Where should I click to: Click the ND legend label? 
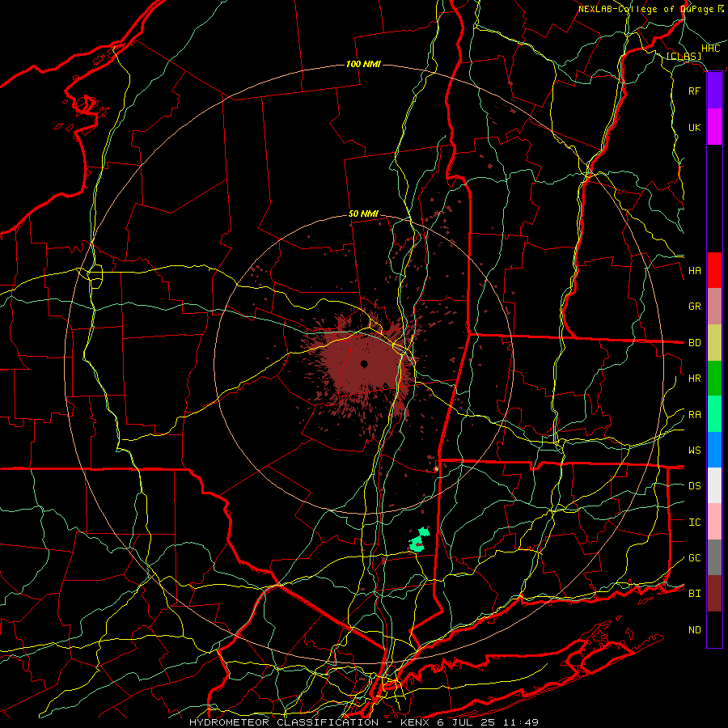coord(695,630)
